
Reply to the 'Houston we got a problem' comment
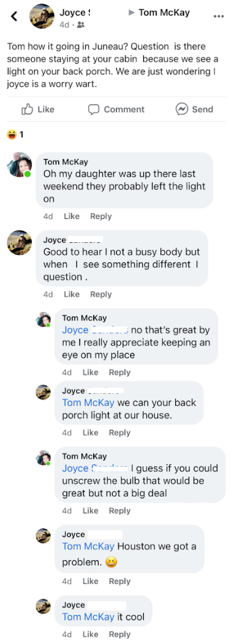(x=120, y=581)
